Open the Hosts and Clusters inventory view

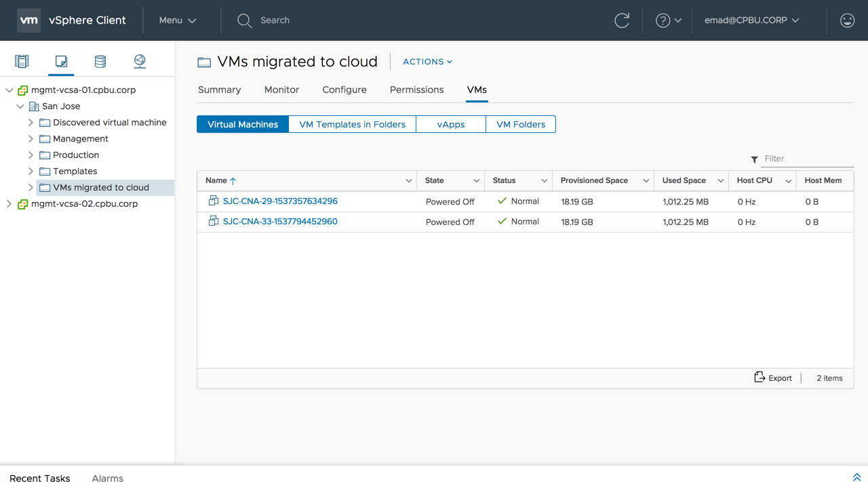tap(22, 62)
